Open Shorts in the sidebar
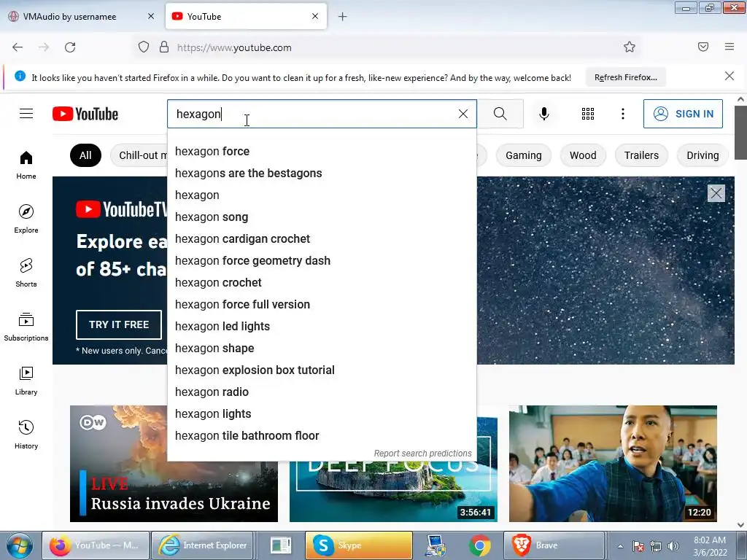747x560 pixels. [x=26, y=273]
